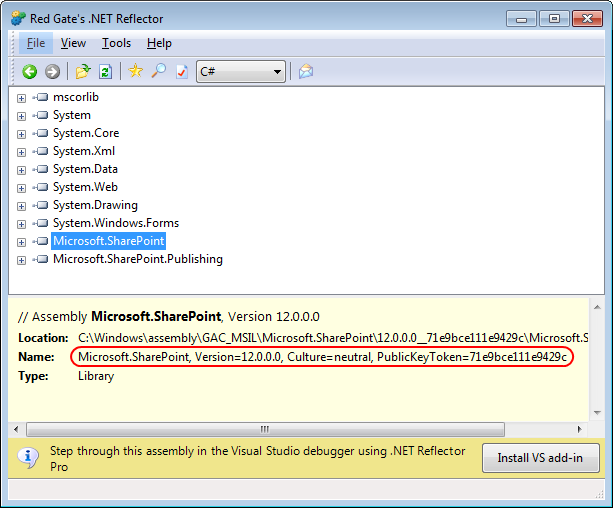The image size is (613, 508).
Task: Select System.Drawing in the tree
Action: tap(95, 205)
